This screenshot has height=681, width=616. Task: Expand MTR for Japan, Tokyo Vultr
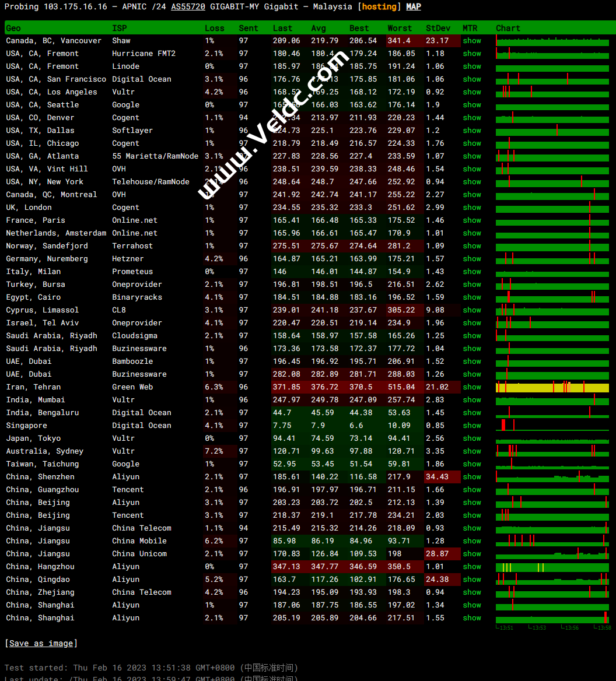[x=472, y=438]
